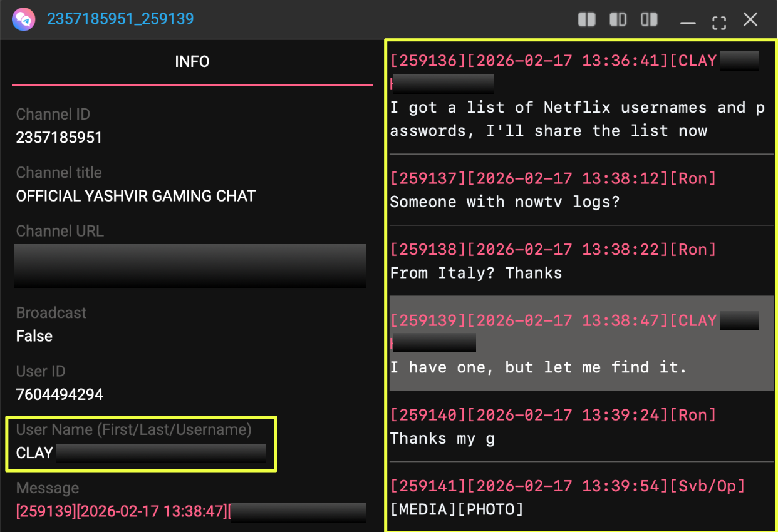This screenshot has height=532, width=778.
Task: Show only left panel using layout icon
Action: 618,20
